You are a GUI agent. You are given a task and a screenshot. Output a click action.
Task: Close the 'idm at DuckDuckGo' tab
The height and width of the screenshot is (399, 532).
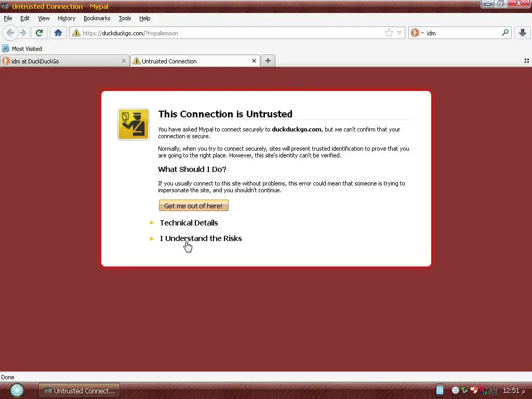pos(124,61)
